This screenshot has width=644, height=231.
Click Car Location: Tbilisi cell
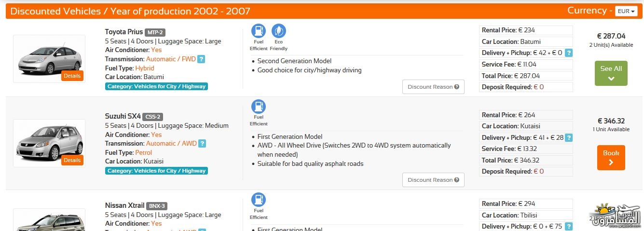(x=526, y=215)
